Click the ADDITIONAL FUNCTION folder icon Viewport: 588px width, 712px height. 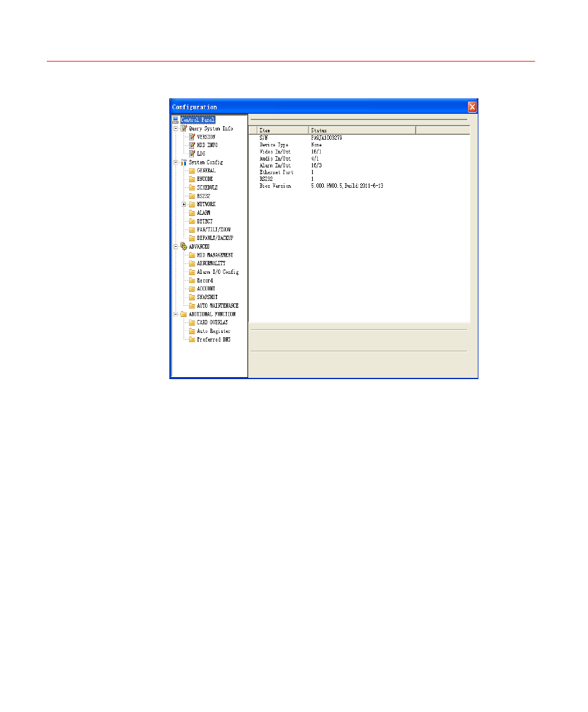[x=183, y=314]
